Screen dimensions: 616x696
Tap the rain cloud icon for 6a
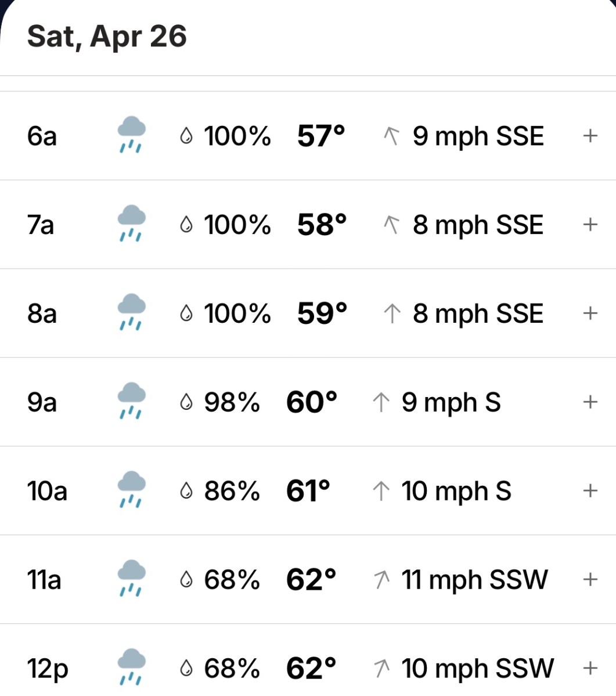(132, 135)
